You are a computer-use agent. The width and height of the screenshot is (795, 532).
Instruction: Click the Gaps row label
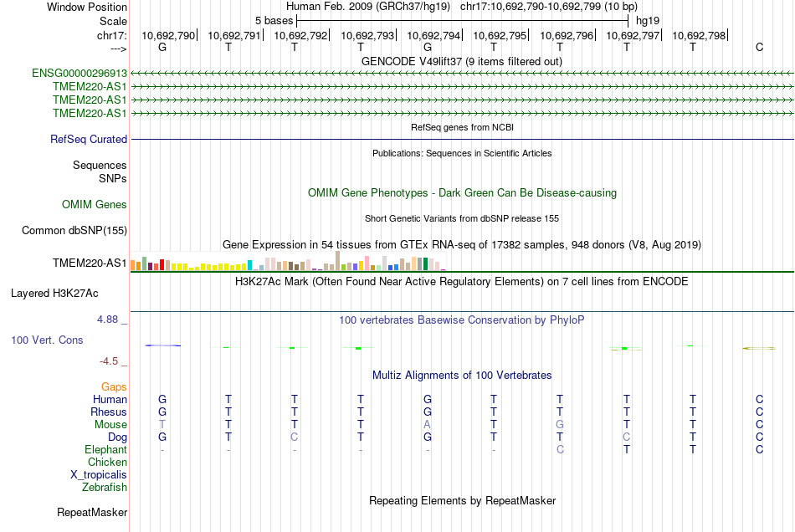point(114,387)
